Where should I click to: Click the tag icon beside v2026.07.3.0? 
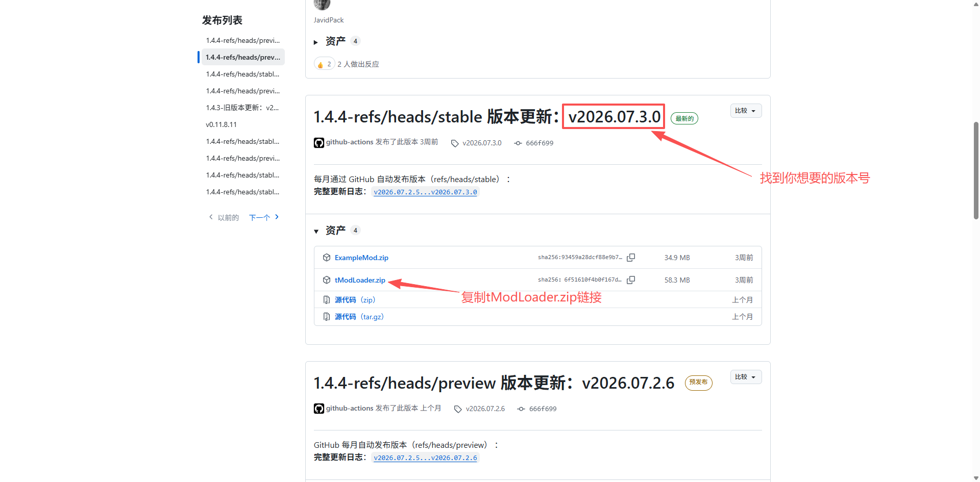pyautogui.click(x=455, y=143)
